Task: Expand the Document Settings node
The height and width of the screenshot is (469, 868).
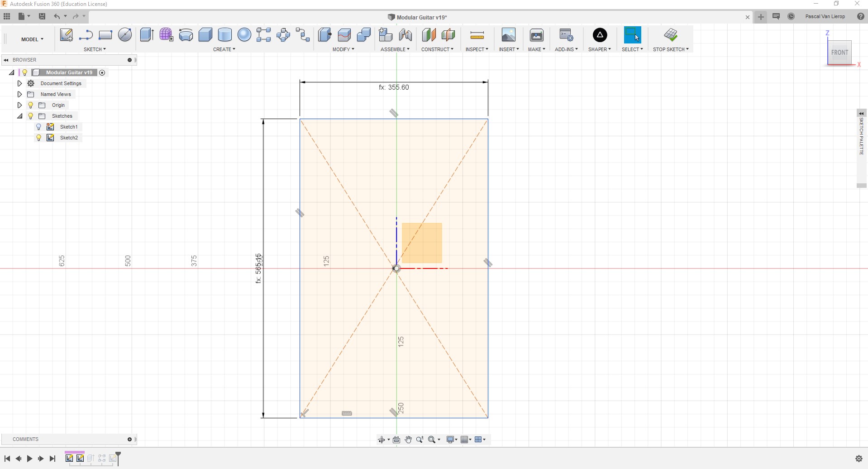Action: point(19,83)
